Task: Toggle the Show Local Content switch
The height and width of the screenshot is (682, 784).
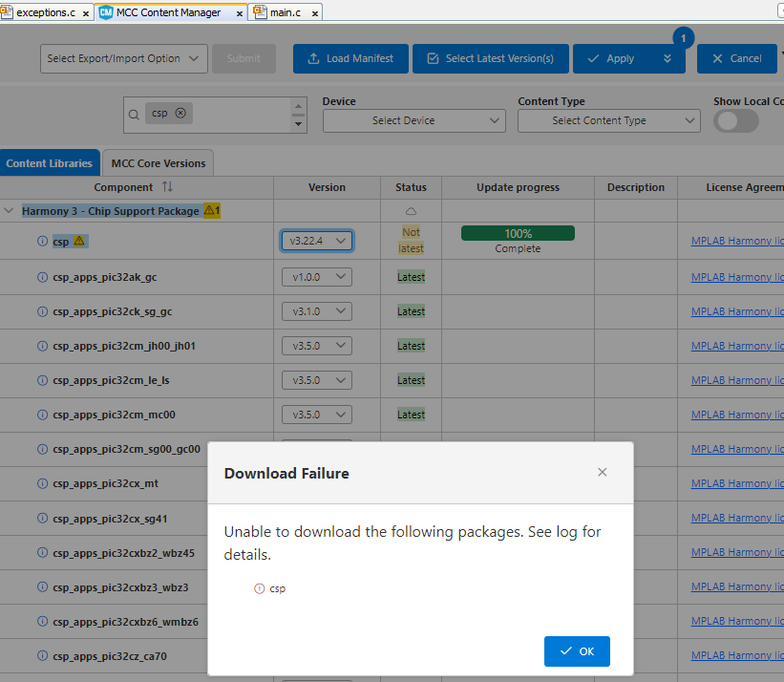Action: coord(735,121)
